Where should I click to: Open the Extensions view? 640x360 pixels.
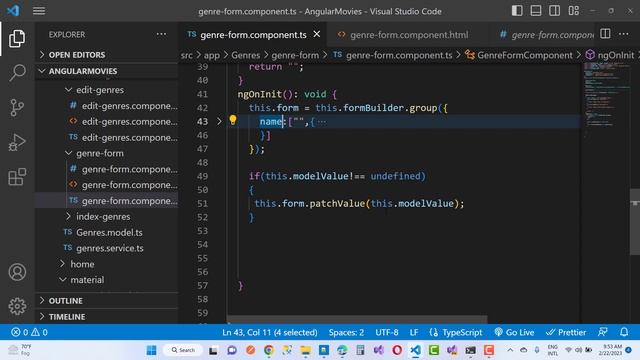point(17,177)
